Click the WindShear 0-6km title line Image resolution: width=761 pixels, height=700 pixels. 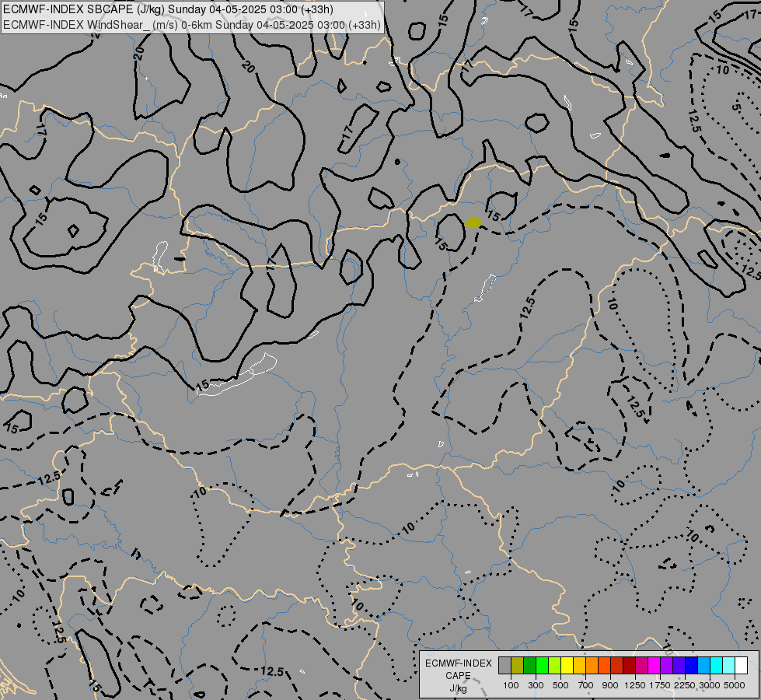192,25
